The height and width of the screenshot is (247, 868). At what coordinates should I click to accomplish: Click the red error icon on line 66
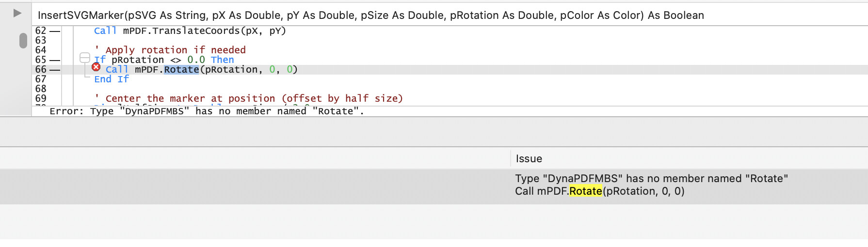[x=96, y=67]
